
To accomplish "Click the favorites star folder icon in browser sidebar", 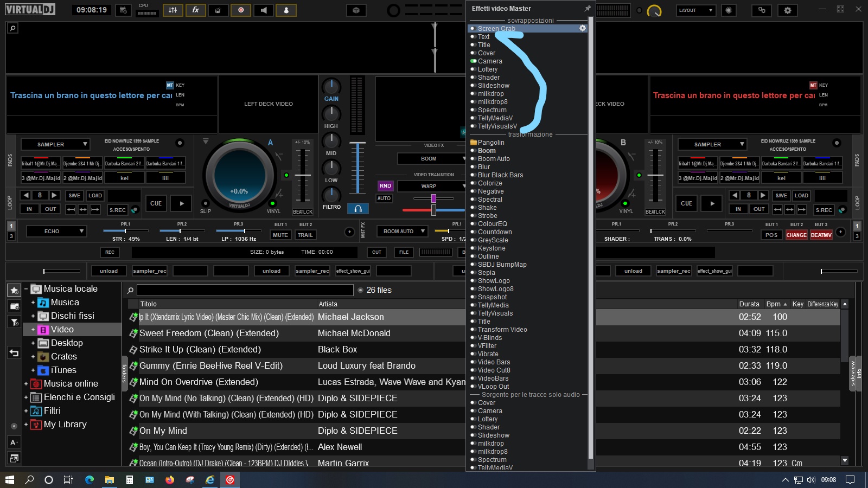I will pos(14,291).
